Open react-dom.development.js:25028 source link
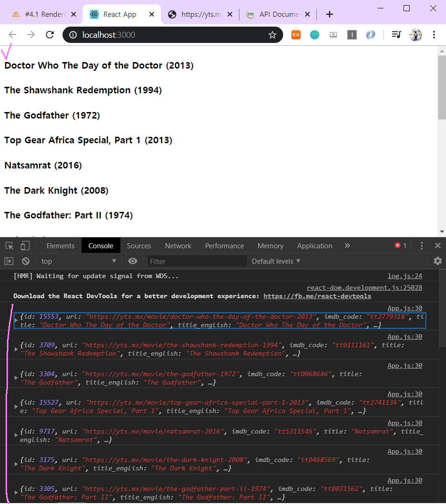 click(364, 287)
